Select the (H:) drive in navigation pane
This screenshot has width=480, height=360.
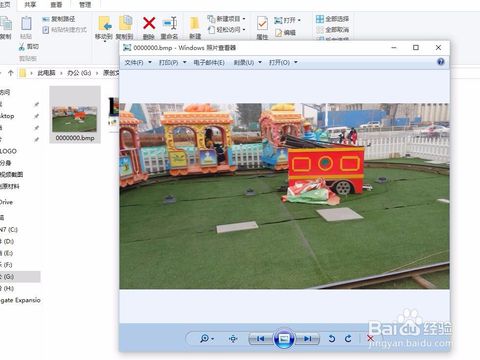coord(7,288)
